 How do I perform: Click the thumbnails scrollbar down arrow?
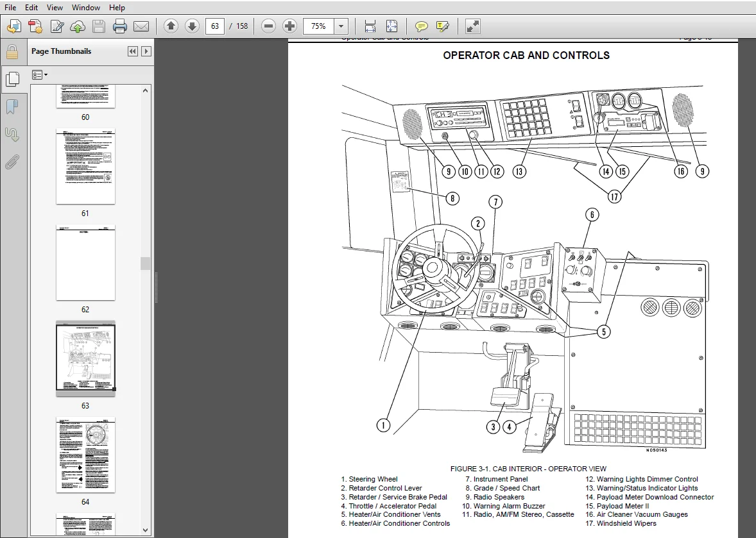click(146, 530)
